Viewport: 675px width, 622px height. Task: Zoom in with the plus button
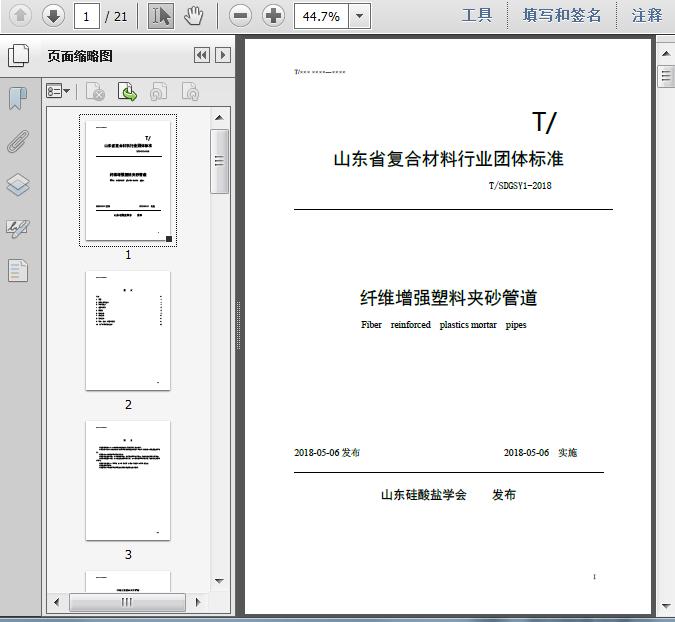pos(273,15)
